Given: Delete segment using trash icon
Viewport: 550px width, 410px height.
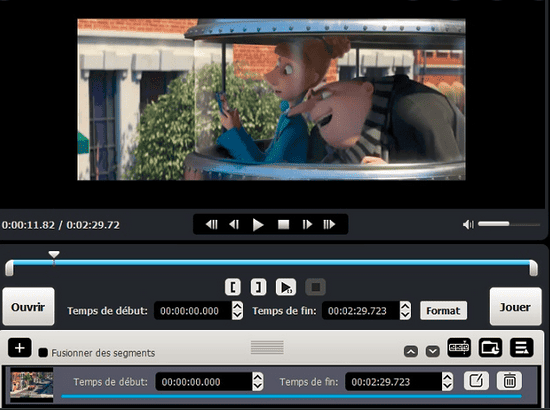Looking at the screenshot, I should pos(509,381).
